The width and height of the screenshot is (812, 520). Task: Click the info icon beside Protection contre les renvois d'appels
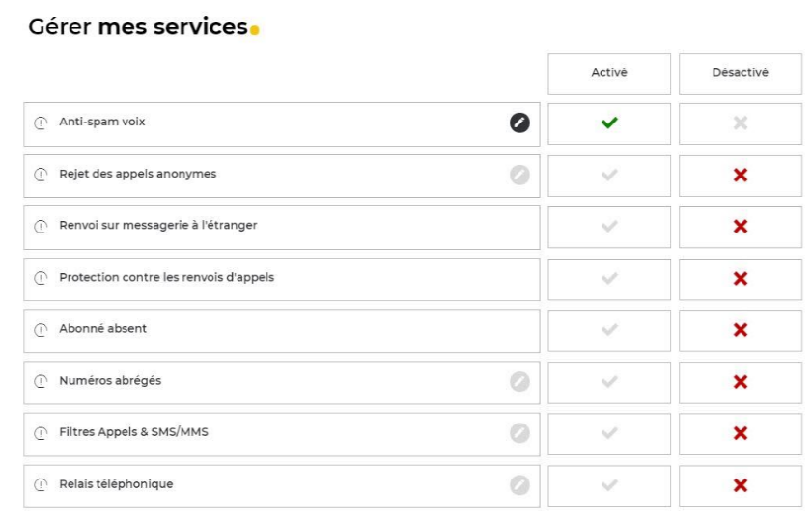pyautogui.click(x=42, y=279)
